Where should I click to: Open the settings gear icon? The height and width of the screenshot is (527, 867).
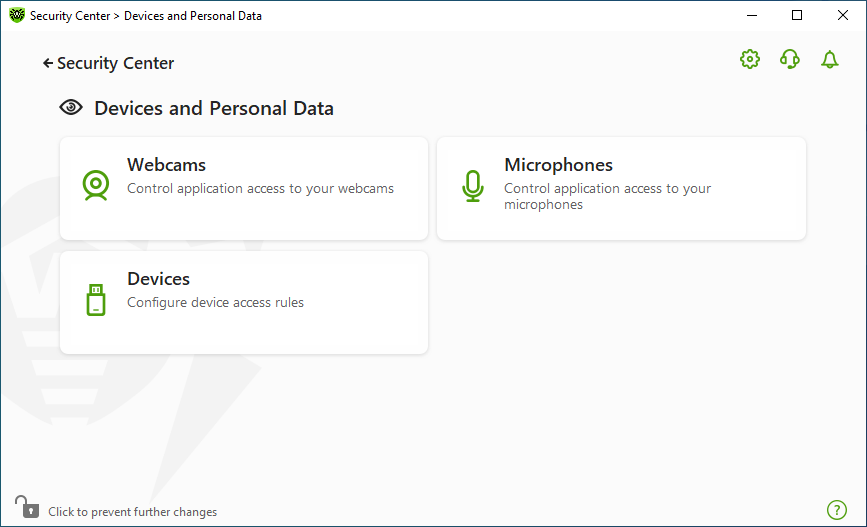click(x=750, y=59)
